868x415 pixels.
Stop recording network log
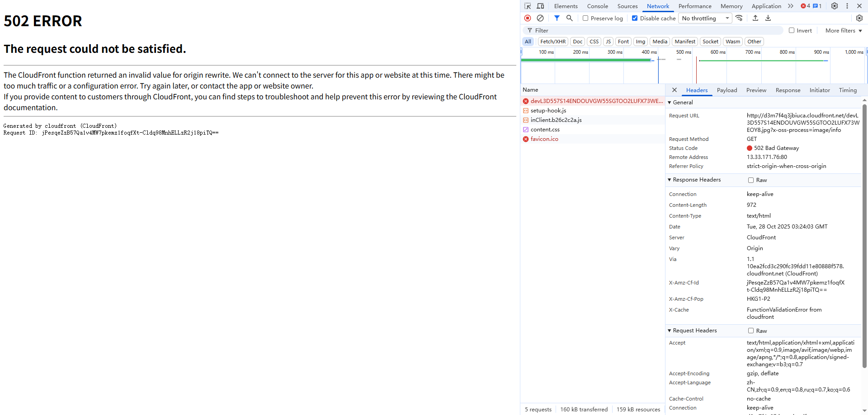coord(528,18)
